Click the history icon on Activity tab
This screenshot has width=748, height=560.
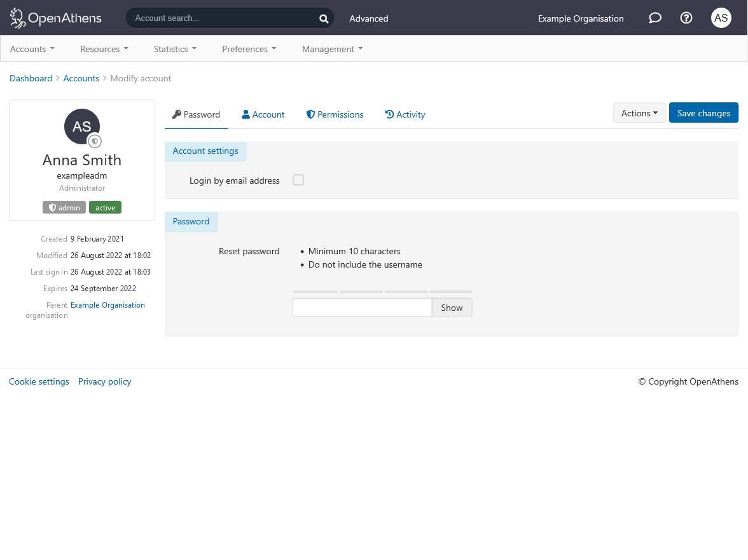pyautogui.click(x=389, y=114)
